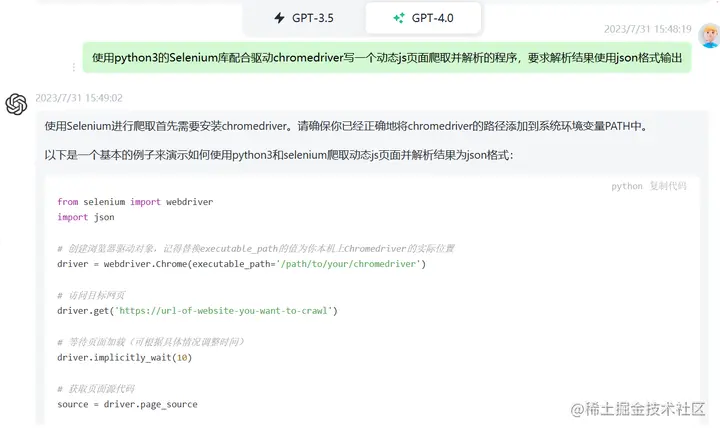Click the user prompt message bubble
Image resolution: width=720 pixels, height=432 pixels.
pos(387,57)
